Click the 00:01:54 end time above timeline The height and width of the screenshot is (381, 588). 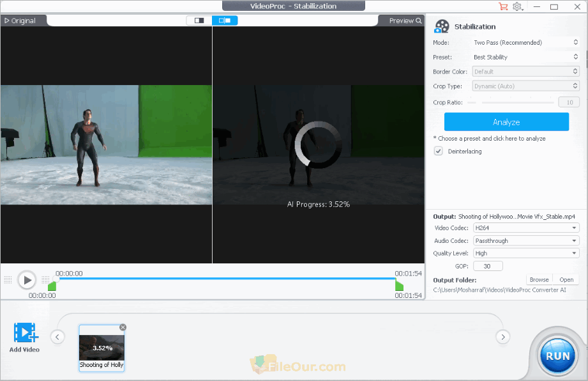(408, 273)
